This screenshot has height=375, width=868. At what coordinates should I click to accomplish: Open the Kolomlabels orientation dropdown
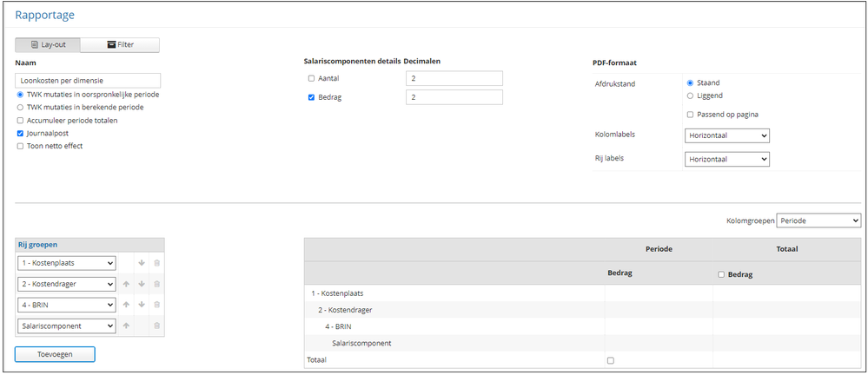(726, 135)
